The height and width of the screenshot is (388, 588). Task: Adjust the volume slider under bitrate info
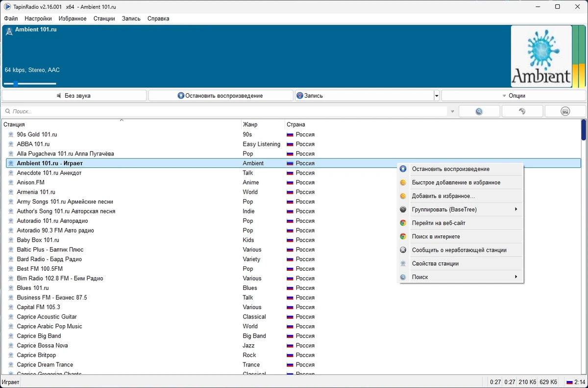click(30, 84)
